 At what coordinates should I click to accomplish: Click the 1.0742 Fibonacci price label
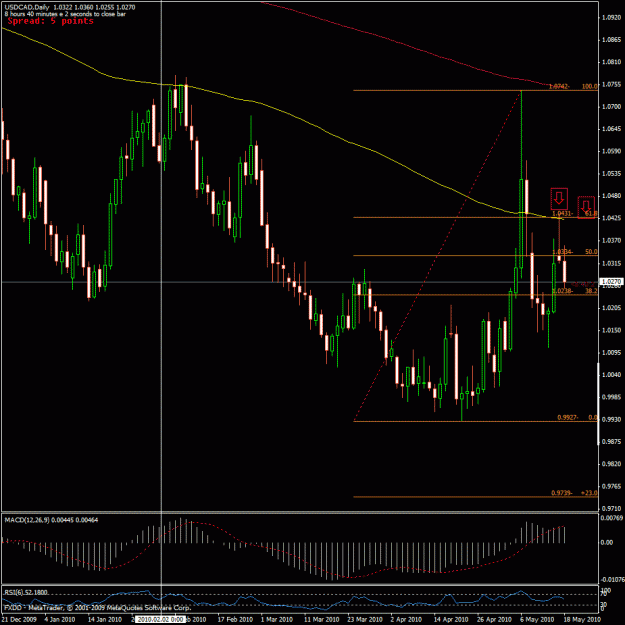click(560, 86)
